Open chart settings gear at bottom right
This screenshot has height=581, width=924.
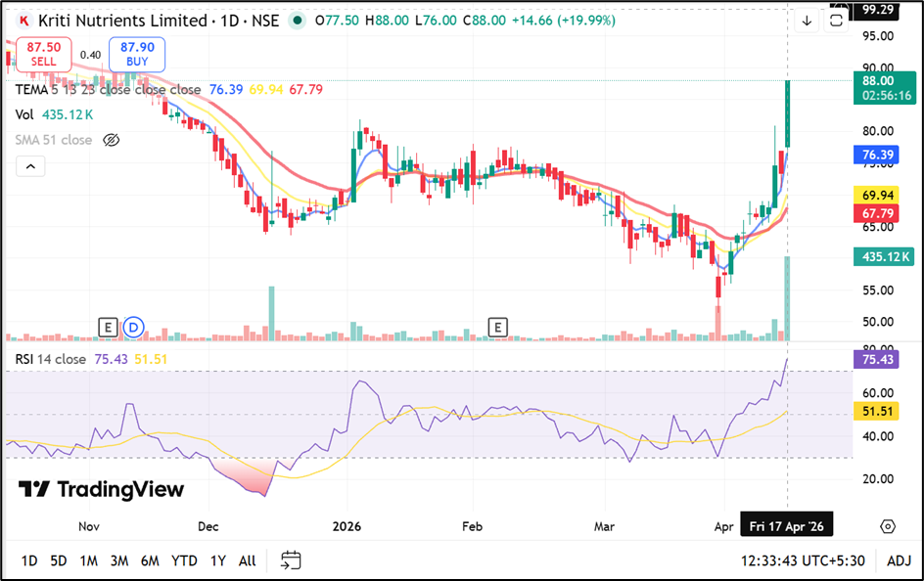887,527
